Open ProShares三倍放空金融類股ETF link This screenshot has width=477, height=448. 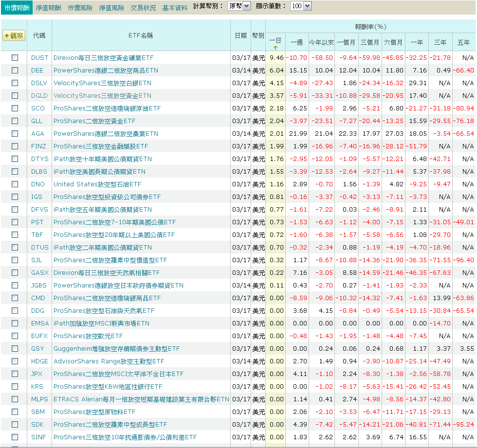[101, 146]
